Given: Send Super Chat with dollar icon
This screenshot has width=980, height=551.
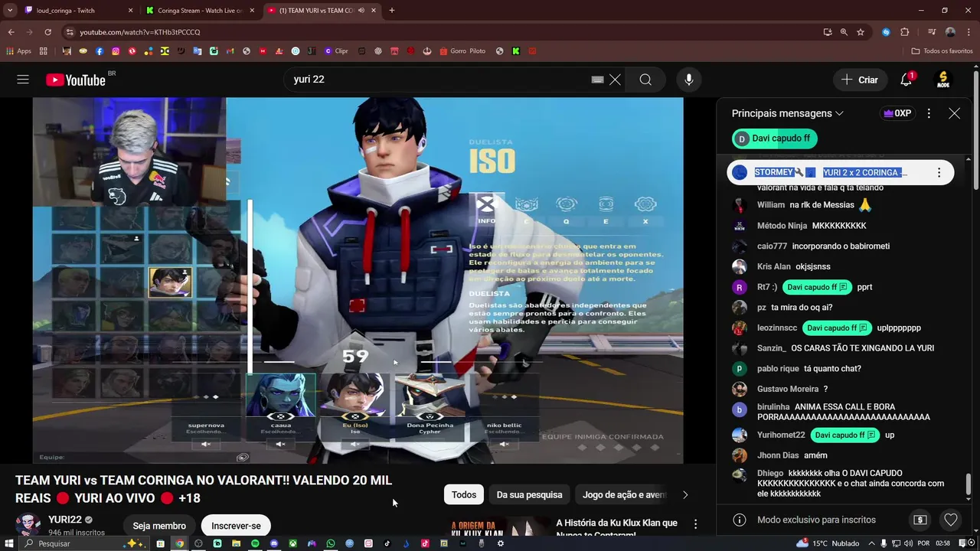Looking at the screenshot, I should pyautogui.click(x=920, y=520).
